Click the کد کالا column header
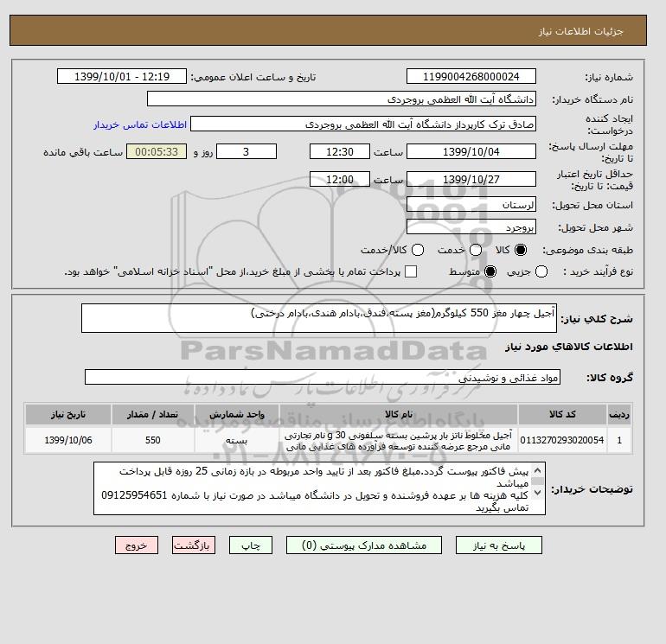This screenshot has height=644, width=666. [562, 414]
